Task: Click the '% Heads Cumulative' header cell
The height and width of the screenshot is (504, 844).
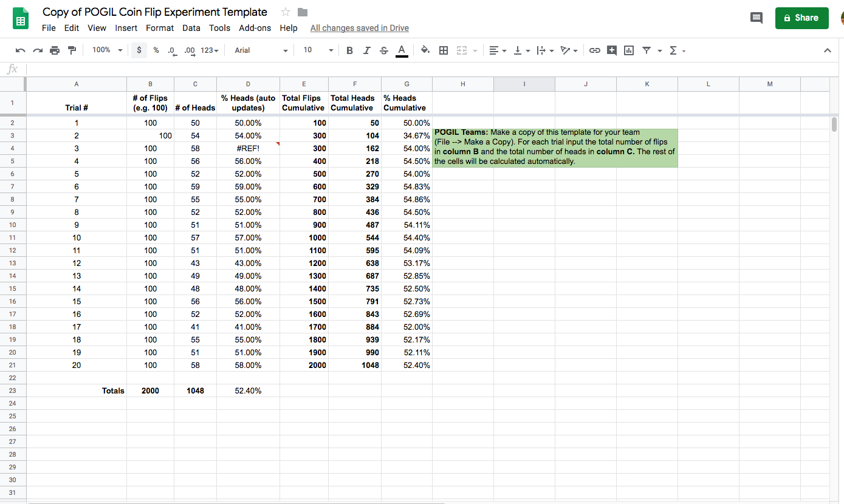Action: [x=407, y=103]
